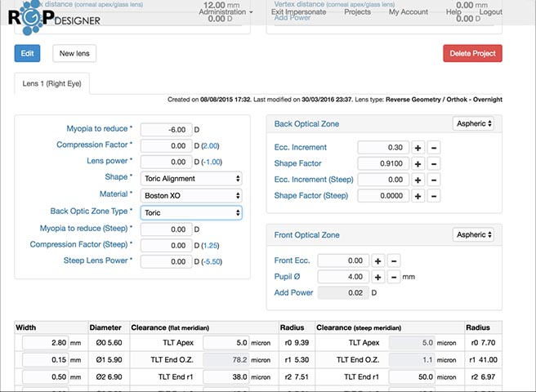Open the Projects link in navigation
Screen dimensions: 536x392
click(x=357, y=12)
